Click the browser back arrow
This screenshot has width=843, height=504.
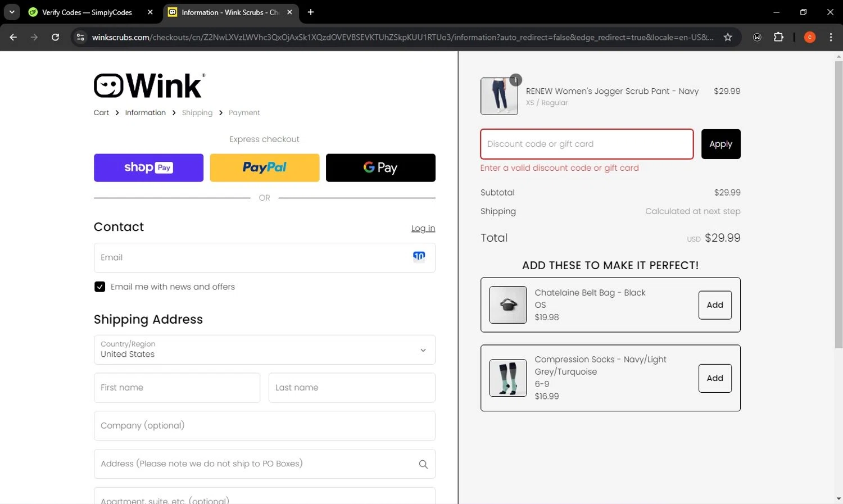tap(13, 37)
